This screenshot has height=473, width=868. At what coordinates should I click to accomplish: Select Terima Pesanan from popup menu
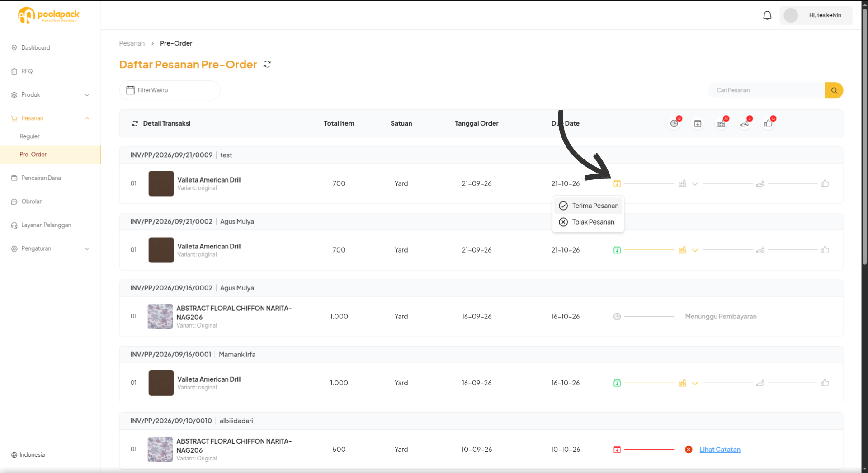[588, 206]
